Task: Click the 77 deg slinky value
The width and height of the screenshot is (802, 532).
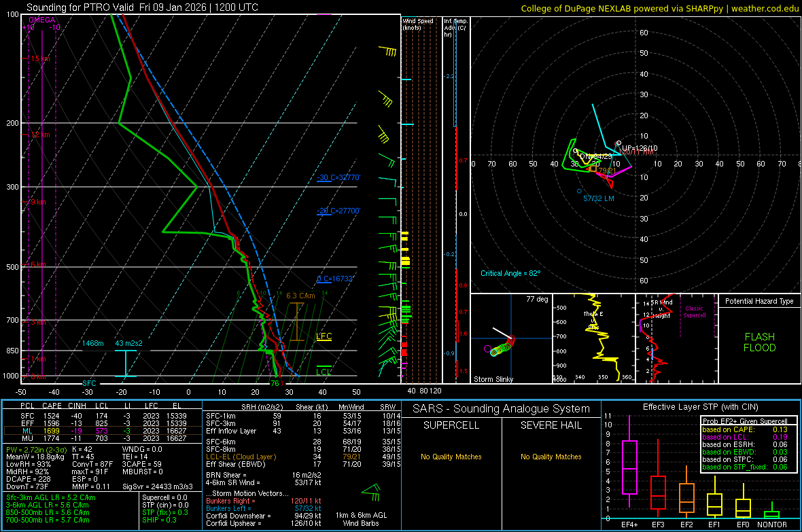Action: [537, 299]
